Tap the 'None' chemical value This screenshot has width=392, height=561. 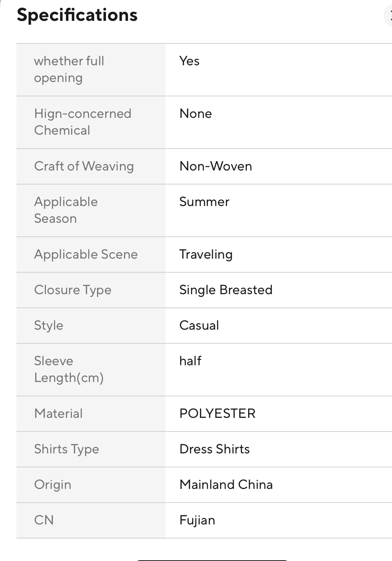point(195,114)
